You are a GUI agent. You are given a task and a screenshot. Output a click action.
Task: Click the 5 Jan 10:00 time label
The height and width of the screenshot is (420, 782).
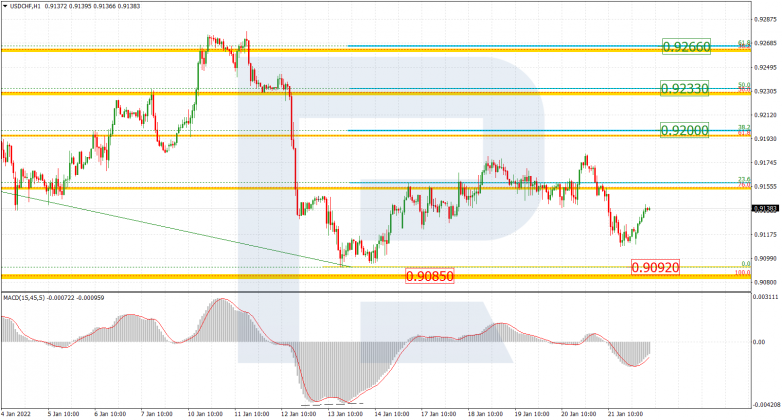point(63,414)
